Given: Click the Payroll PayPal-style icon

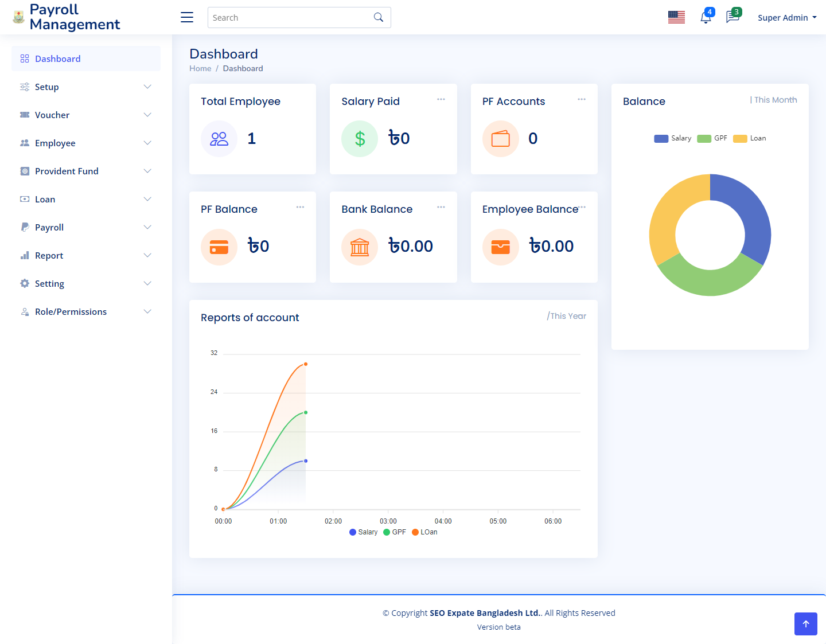Looking at the screenshot, I should pos(25,227).
